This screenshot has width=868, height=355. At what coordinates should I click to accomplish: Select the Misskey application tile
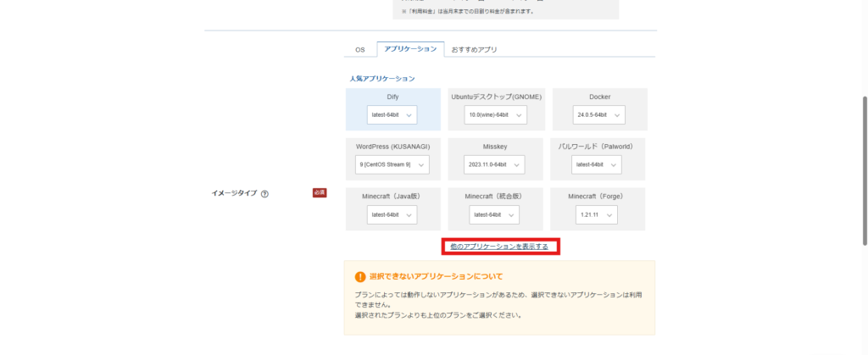(496, 147)
